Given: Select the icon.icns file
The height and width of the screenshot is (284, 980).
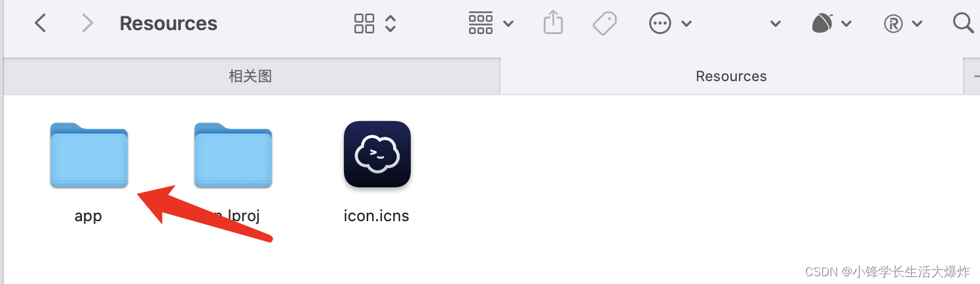Looking at the screenshot, I should point(377,171).
